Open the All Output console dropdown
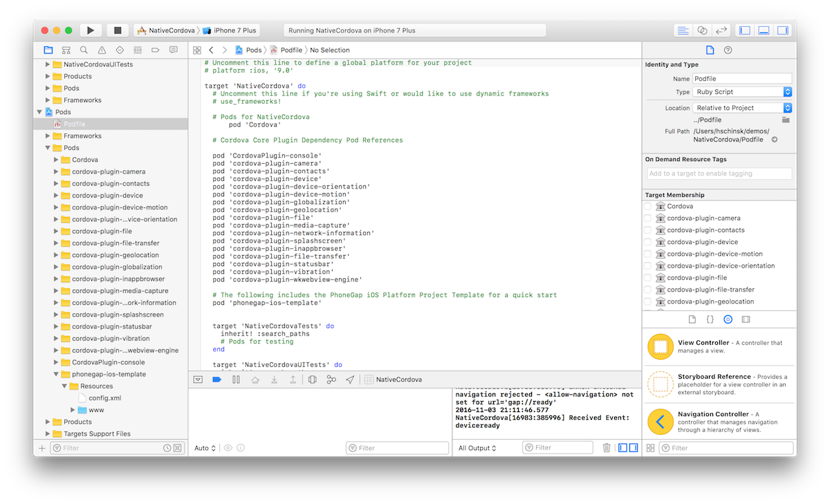Screen dimensions: 830x504 [x=477, y=448]
